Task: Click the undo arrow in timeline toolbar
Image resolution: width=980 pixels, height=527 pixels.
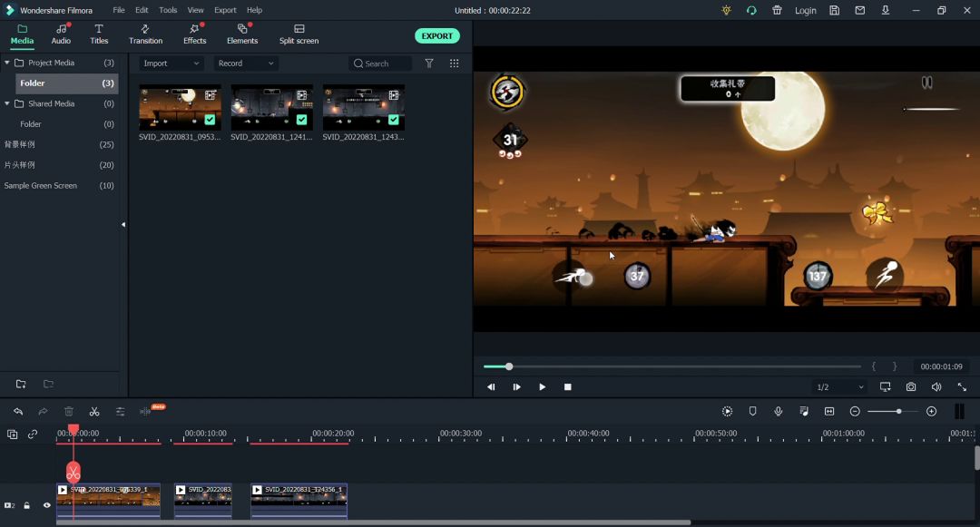Action: pos(18,412)
